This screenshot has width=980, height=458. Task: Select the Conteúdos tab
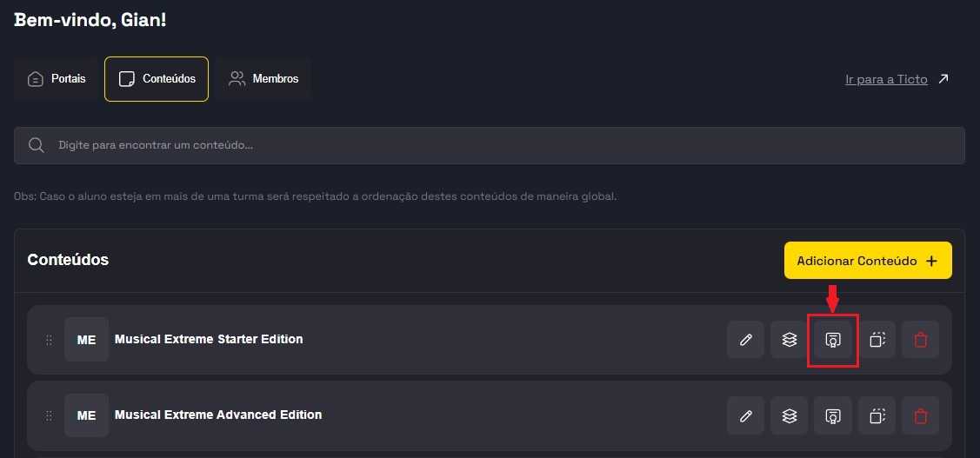click(157, 79)
